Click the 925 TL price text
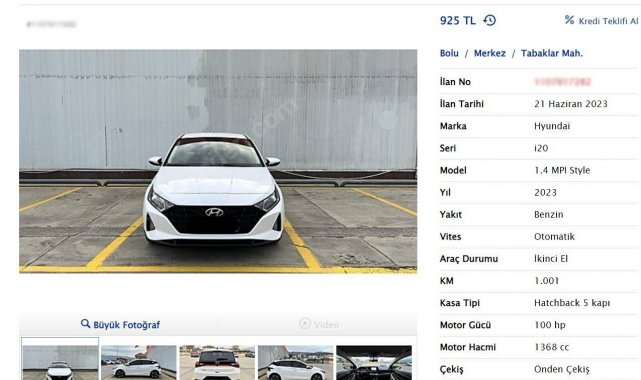The image size is (641, 380). (457, 20)
